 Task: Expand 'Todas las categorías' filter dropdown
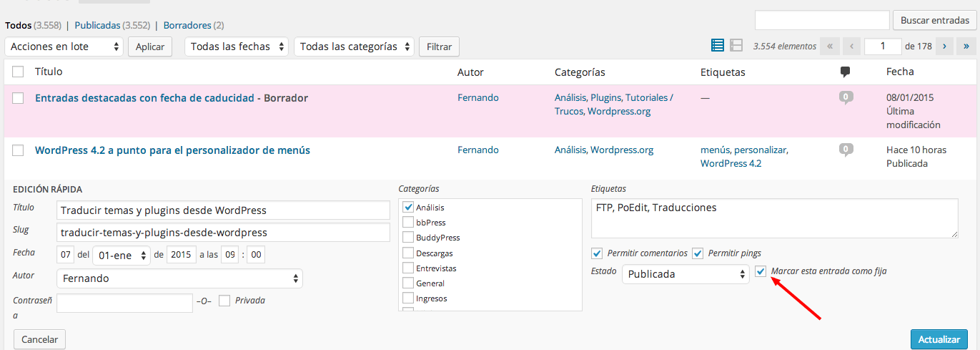(x=355, y=47)
